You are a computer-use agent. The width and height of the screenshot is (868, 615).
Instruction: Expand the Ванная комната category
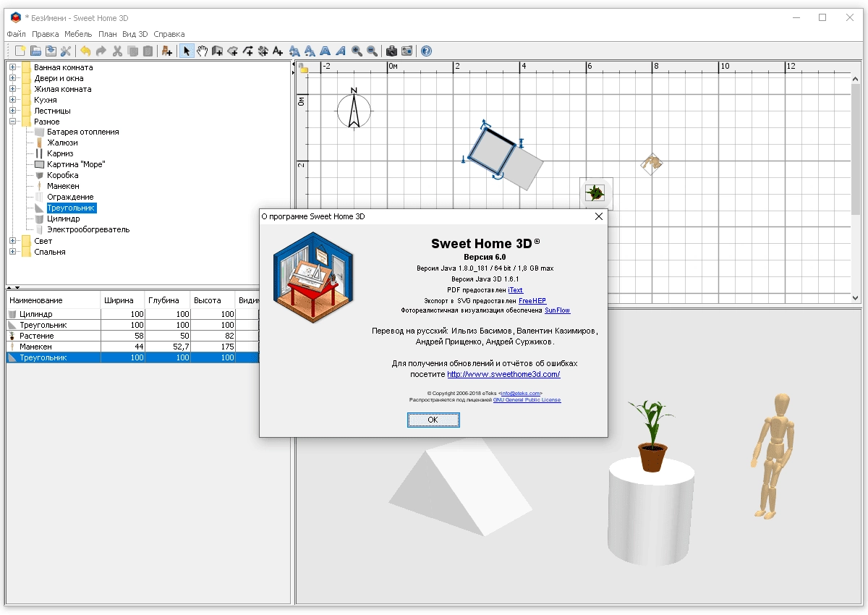13,67
